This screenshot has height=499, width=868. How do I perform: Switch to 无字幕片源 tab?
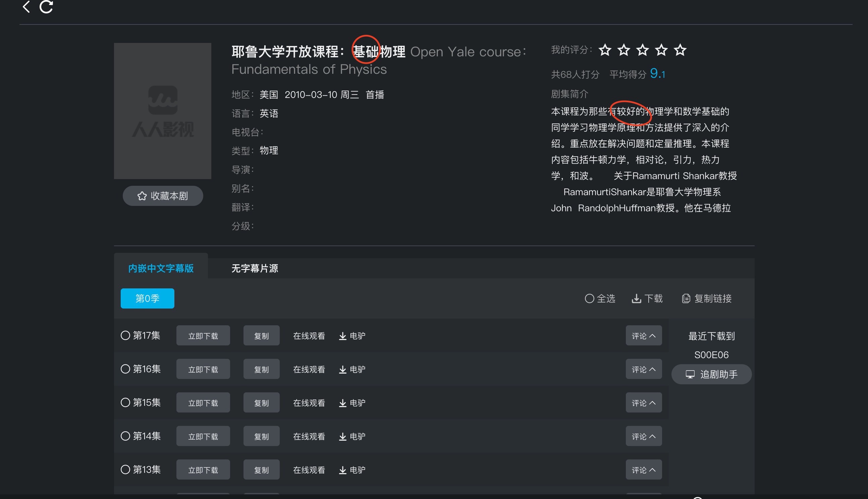(255, 268)
